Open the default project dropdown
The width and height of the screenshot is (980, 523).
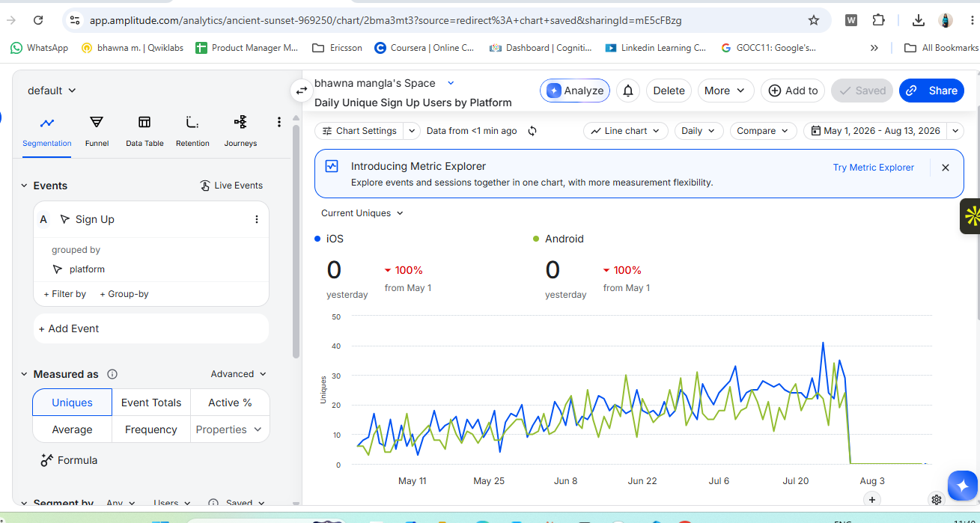(52, 91)
